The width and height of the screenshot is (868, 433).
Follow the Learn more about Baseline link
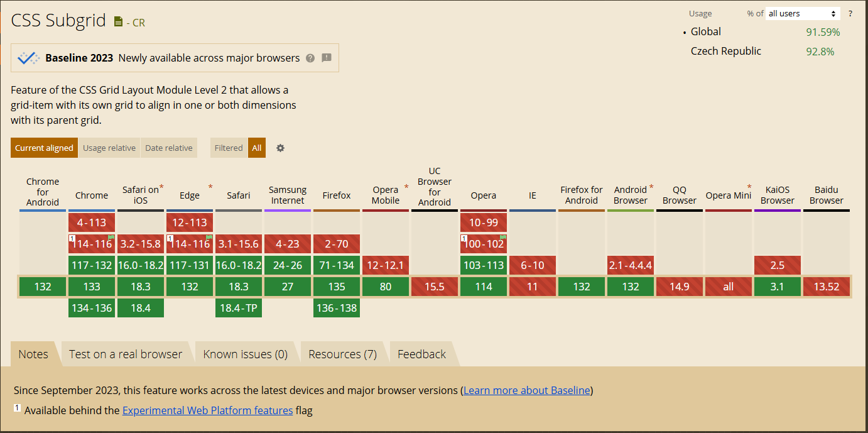point(526,390)
